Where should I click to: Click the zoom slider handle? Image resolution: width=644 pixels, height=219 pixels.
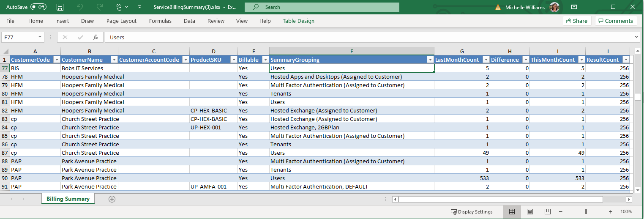(x=586, y=211)
